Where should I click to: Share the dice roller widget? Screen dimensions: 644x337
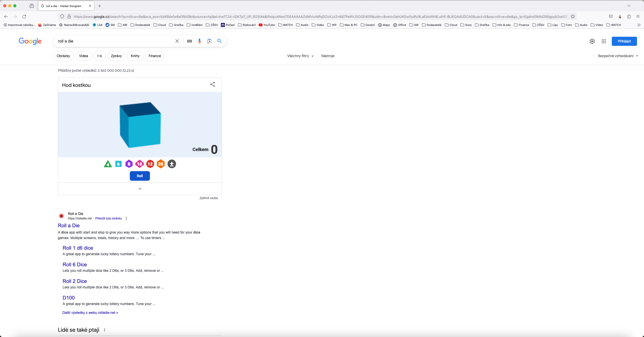(213, 85)
